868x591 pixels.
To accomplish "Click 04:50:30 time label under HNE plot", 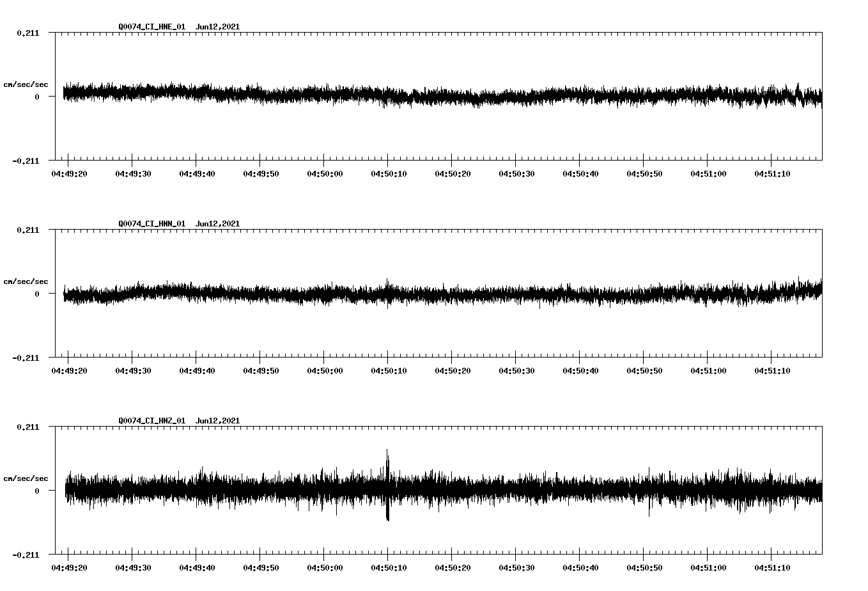I will (516, 174).
